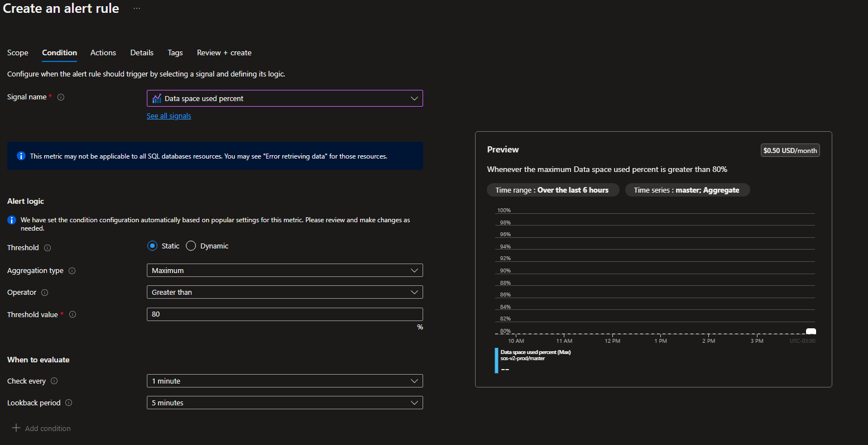Click info icon next to Threshold value
This screenshot has height=445, width=868.
(73, 314)
